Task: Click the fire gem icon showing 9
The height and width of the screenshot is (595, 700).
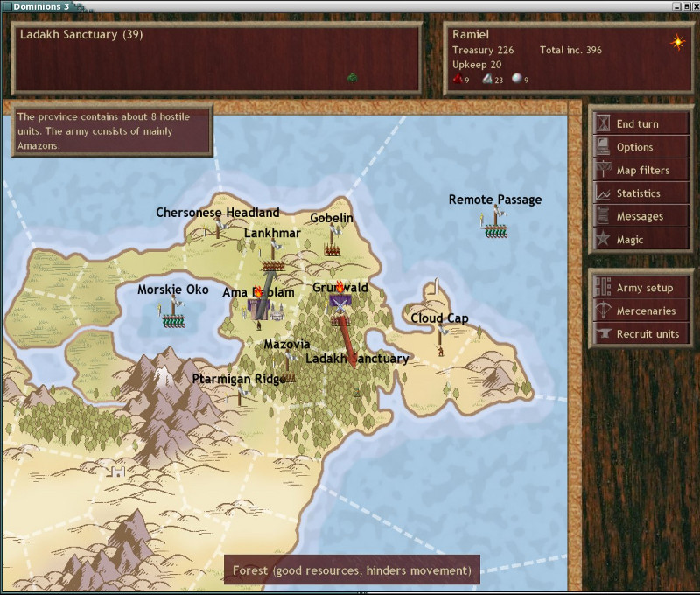Action: click(458, 77)
